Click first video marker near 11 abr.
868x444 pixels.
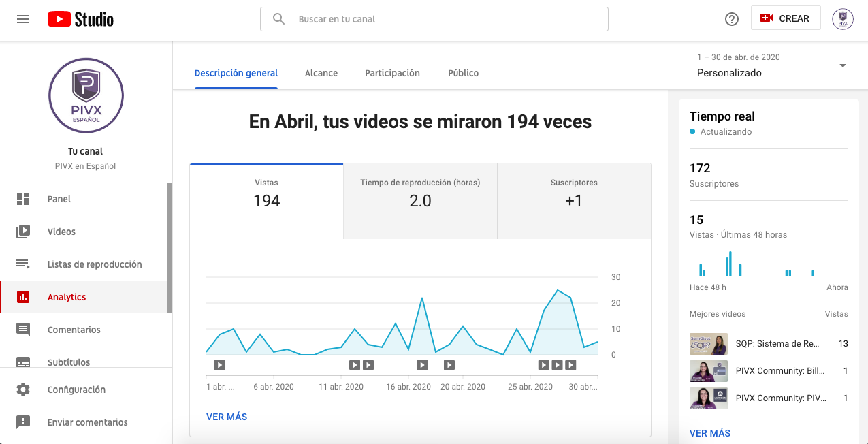(x=355, y=365)
